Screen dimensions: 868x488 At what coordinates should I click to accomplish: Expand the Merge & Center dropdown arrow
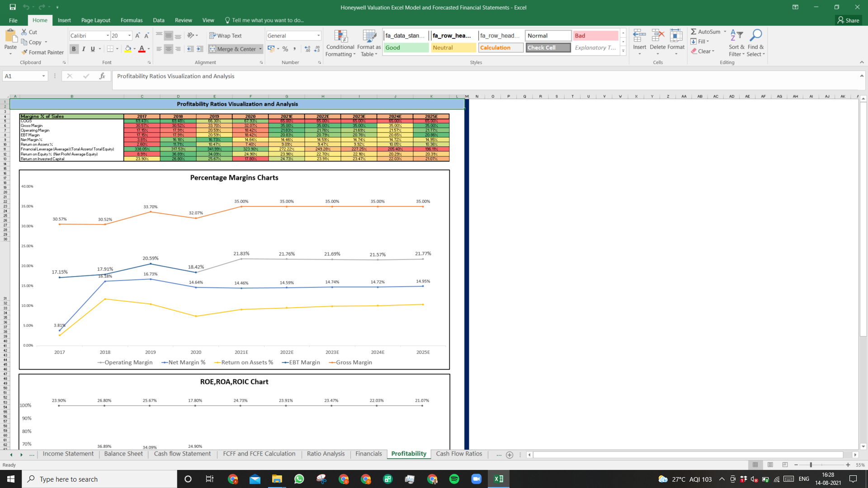pos(260,49)
